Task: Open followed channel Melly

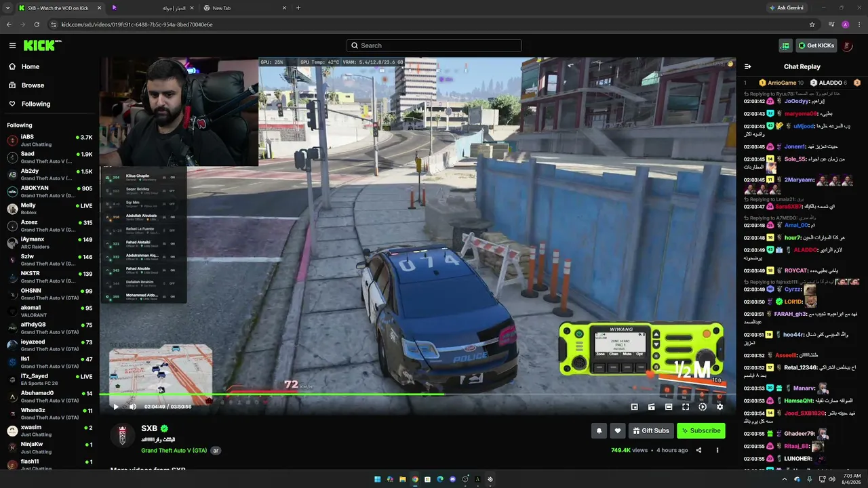Action: (x=50, y=209)
